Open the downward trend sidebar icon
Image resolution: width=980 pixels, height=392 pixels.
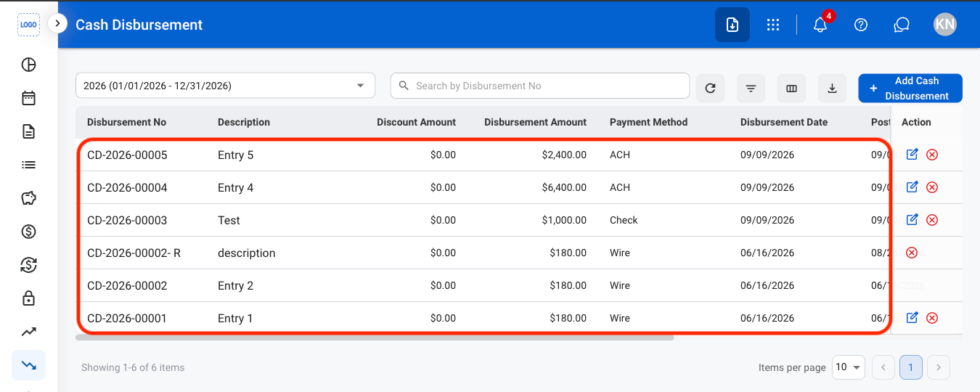(28, 365)
